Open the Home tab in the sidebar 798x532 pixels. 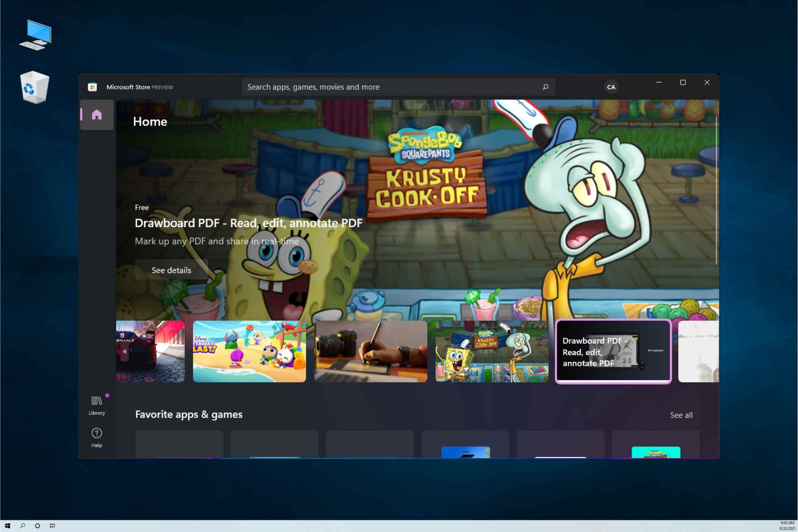point(97,115)
